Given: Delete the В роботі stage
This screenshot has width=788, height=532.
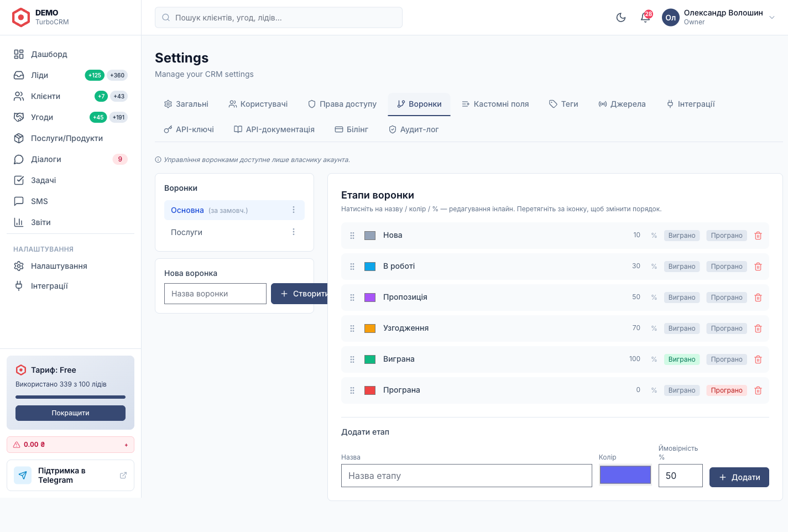Looking at the screenshot, I should click(758, 267).
